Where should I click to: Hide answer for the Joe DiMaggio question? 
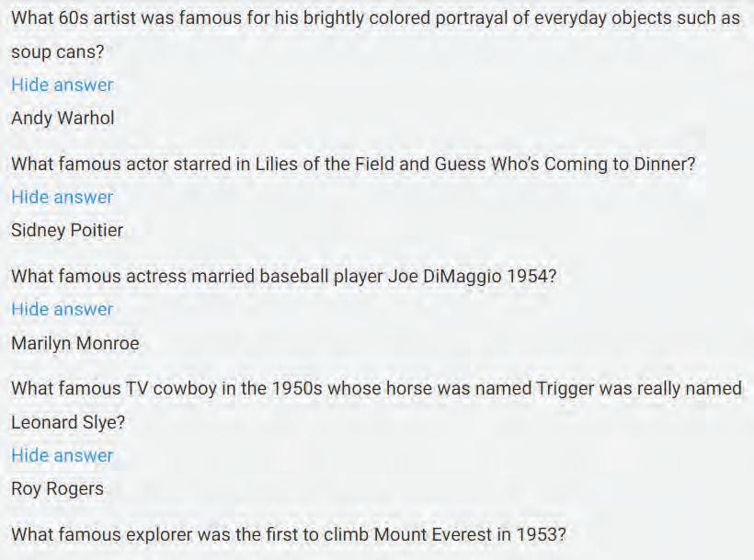(63, 309)
